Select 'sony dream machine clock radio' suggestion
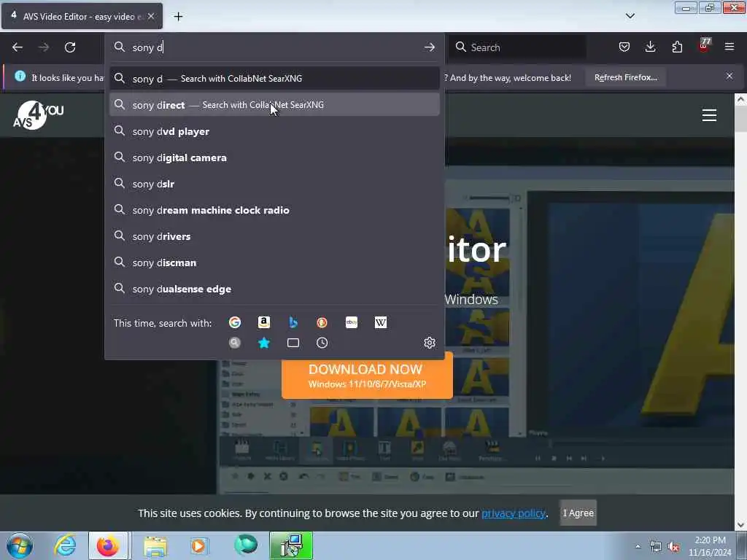Image resolution: width=747 pixels, height=560 pixels. pos(274,210)
